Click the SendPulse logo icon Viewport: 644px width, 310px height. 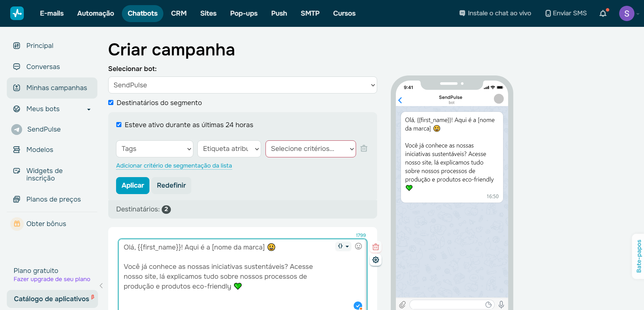[x=17, y=13]
